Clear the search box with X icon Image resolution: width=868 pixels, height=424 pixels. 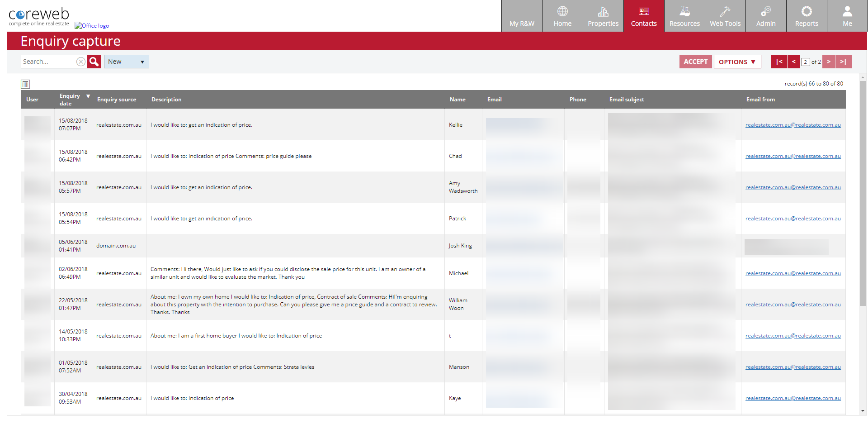pos(81,62)
